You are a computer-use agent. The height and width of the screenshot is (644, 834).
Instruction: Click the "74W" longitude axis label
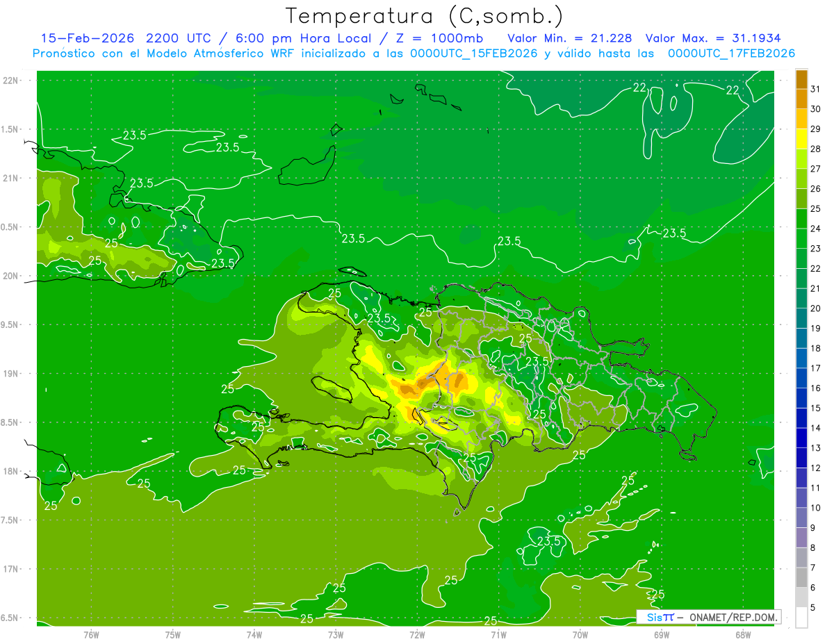click(x=254, y=634)
